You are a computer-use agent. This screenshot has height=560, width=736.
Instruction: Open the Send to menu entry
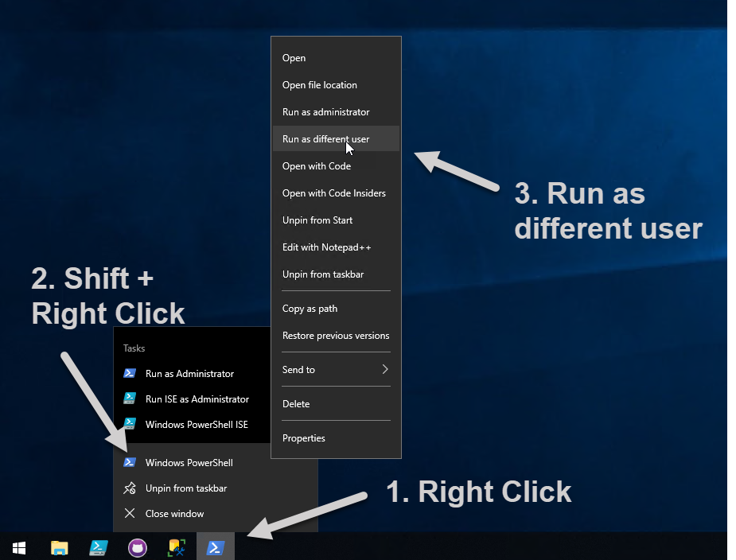pyautogui.click(x=336, y=369)
